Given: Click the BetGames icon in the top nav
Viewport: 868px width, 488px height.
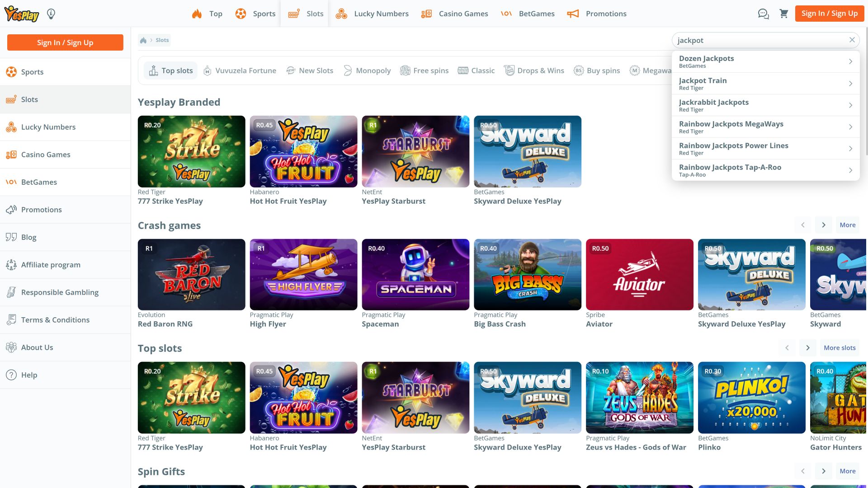Looking at the screenshot, I should 506,14.
